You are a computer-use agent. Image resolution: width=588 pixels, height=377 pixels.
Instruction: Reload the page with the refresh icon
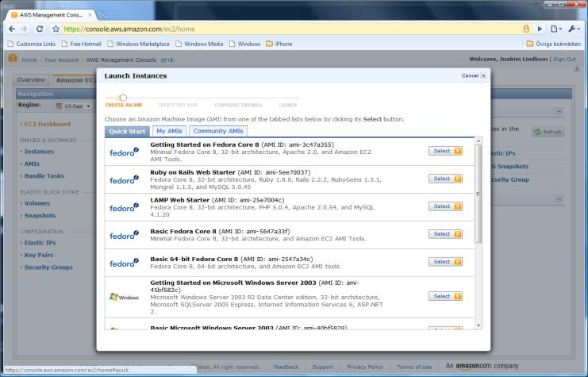pyautogui.click(x=40, y=29)
